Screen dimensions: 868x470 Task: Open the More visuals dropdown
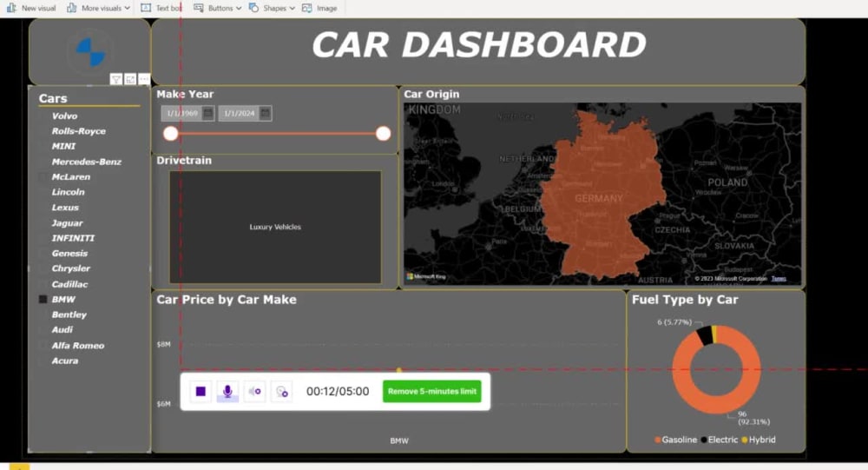click(x=99, y=8)
